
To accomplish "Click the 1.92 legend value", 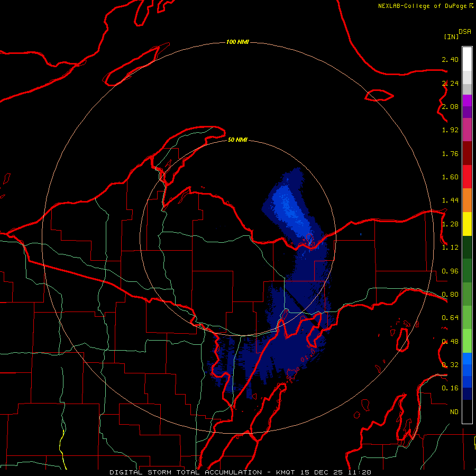I will (450, 130).
